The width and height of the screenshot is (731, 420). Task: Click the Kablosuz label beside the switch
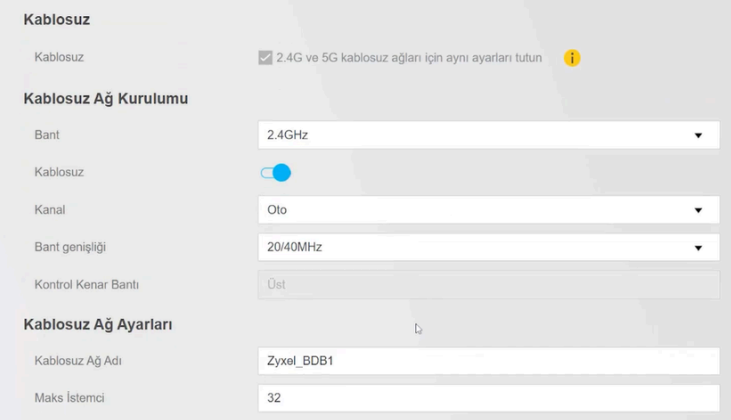59,172
